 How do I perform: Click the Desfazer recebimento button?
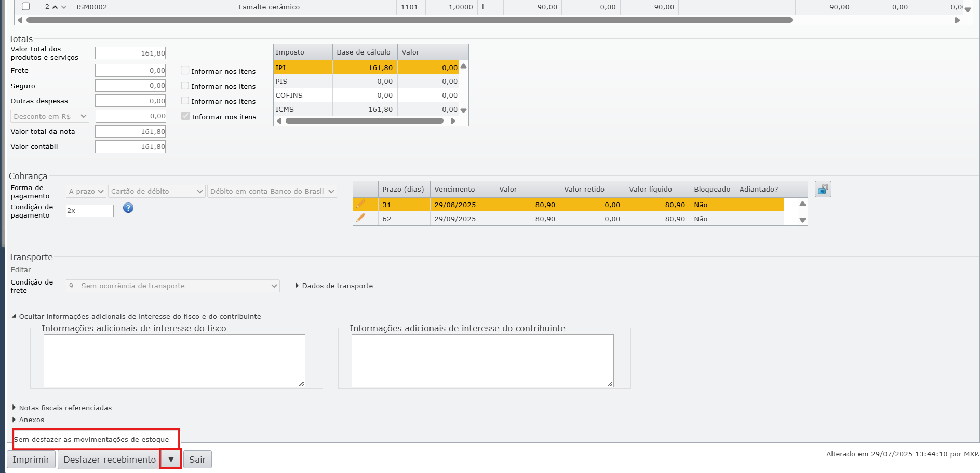(110, 460)
